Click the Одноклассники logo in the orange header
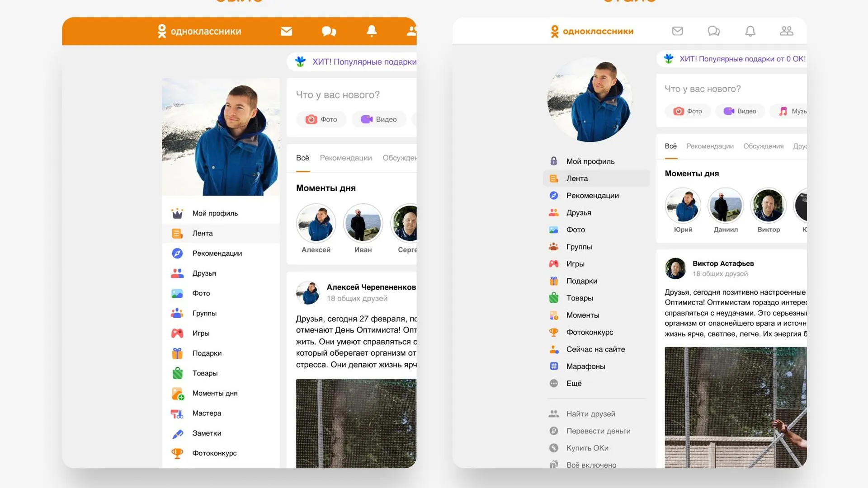Screen dimensions: 868x488 point(199,31)
